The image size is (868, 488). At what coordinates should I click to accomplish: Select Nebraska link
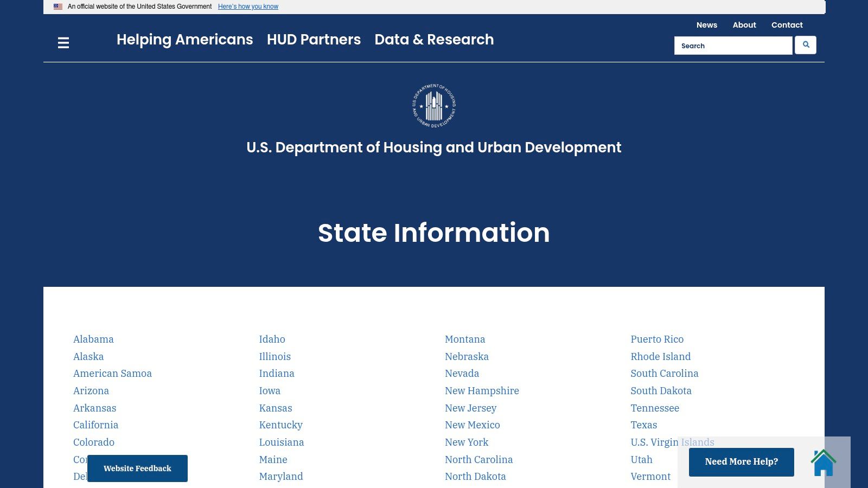pos(467,357)
